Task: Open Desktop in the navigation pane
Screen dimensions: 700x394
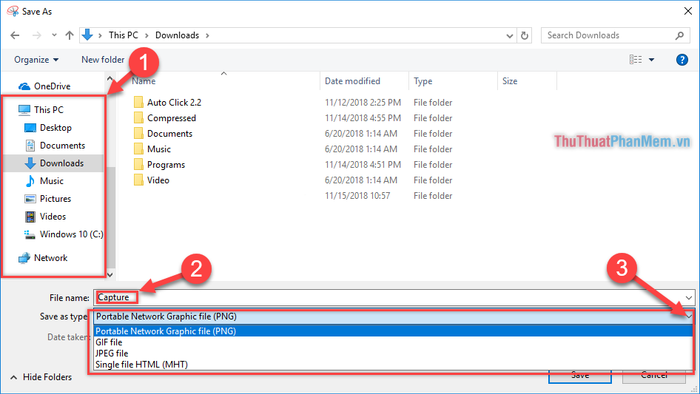Action: pos(55,128)
